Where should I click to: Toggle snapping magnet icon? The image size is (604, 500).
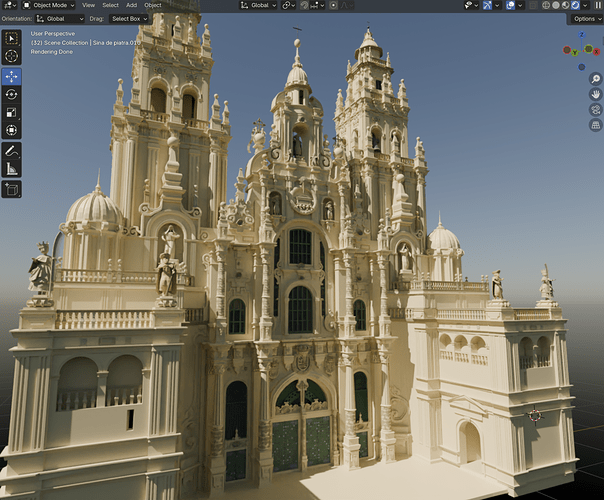(x=304, y=5)
